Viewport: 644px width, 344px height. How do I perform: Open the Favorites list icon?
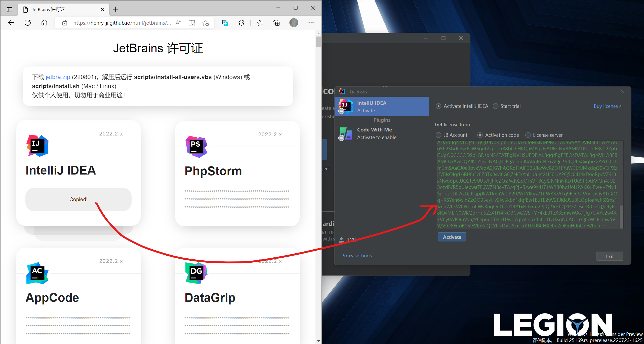click(260, 23)
